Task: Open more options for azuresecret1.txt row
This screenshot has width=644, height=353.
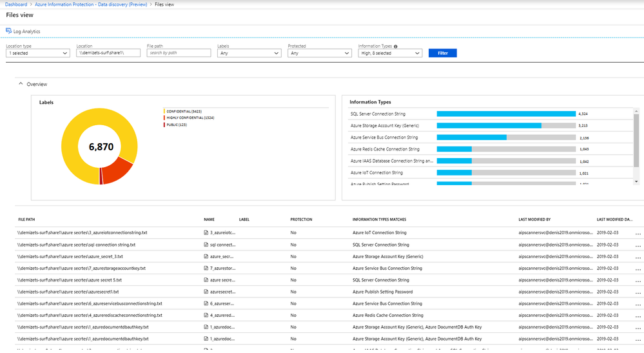Action: pos(638,293)
